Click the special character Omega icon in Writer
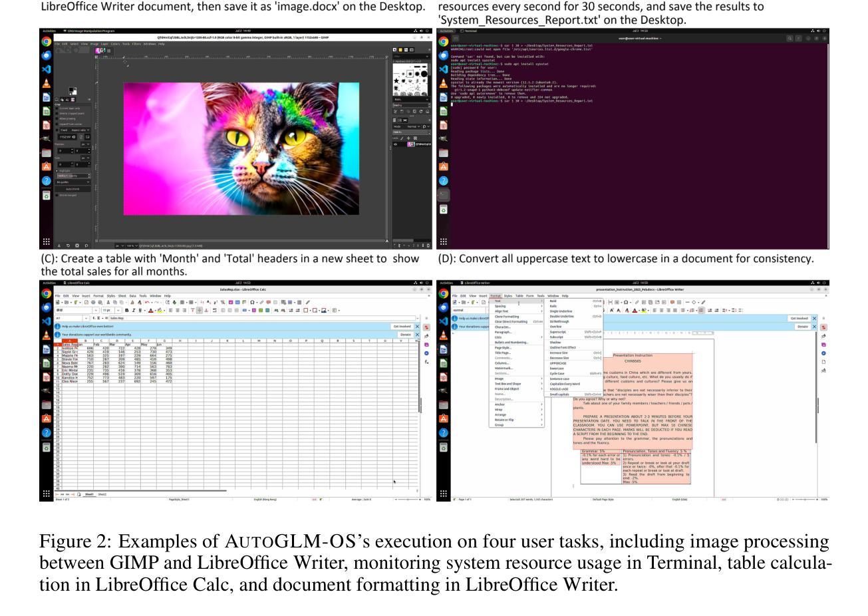 (x=626, y=302)
